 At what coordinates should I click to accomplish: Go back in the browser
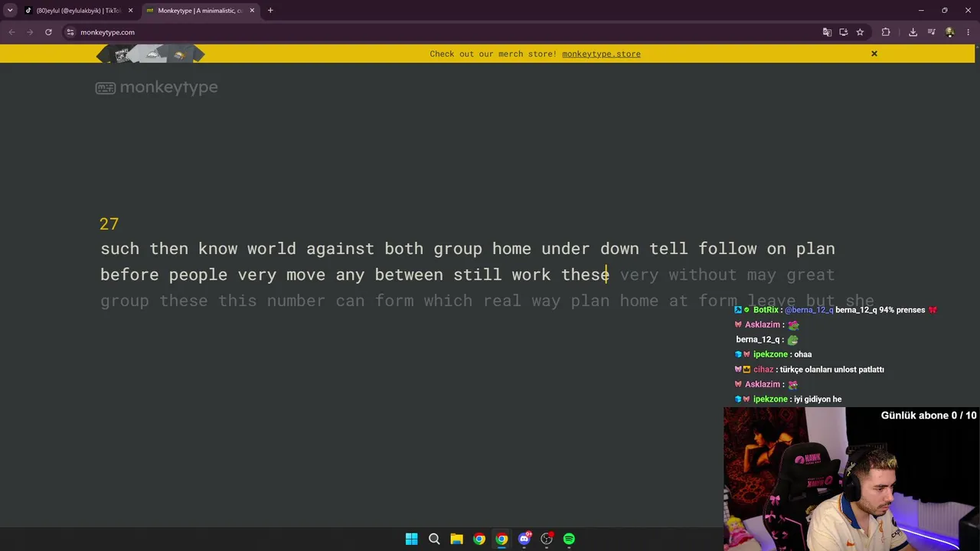coord(11,32)
